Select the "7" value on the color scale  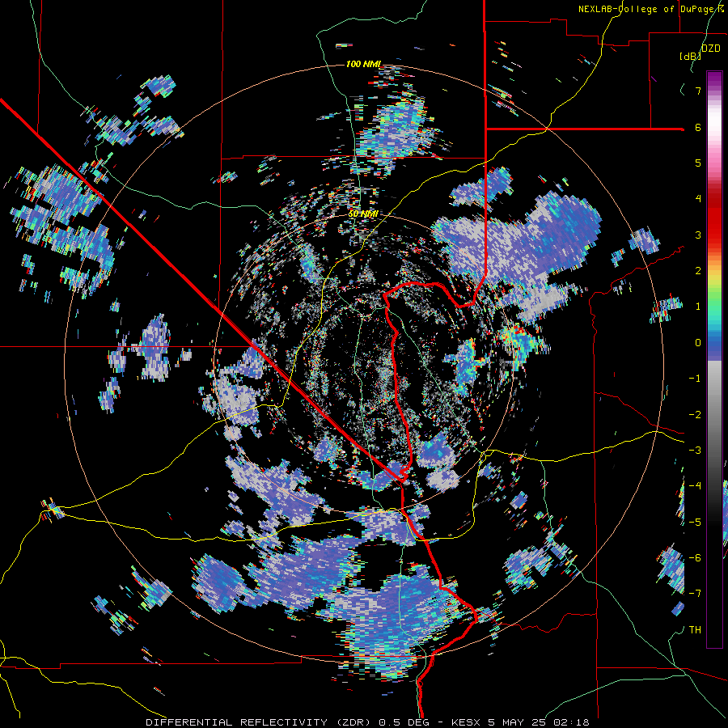(x=698, y=91)
